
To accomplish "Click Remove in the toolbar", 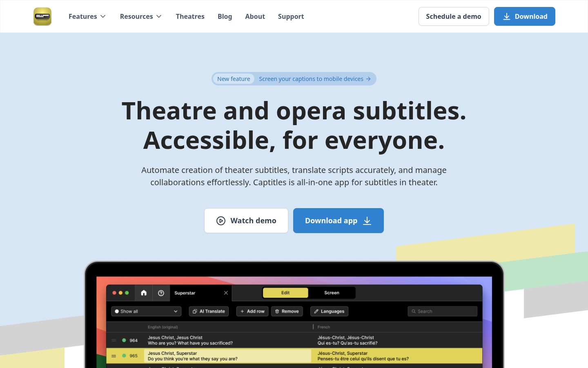I will 287,311.
